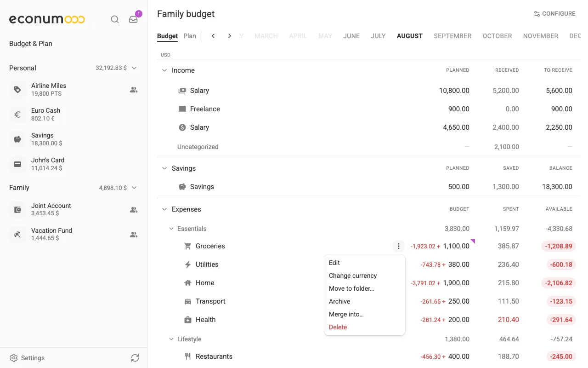Click the Airline Miles tag icon
This screenshot has width=588, height=368.
(17, 90)
